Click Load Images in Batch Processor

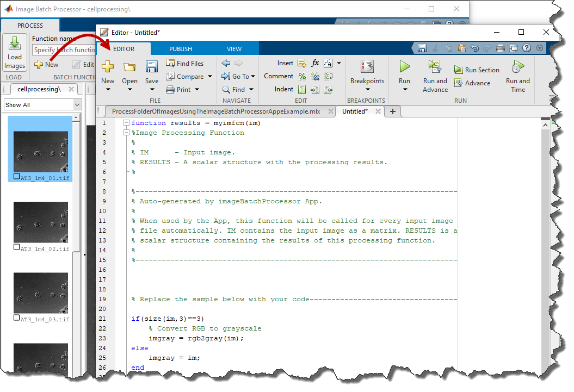[x=15, y=53]
